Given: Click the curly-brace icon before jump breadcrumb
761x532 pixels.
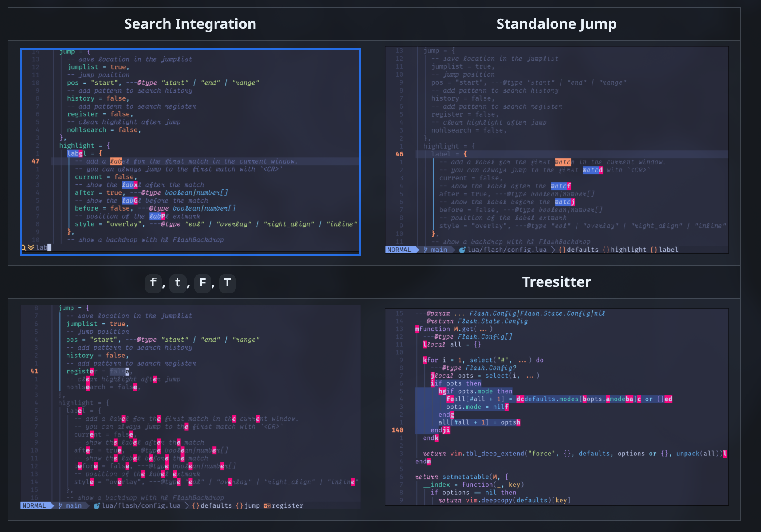Looking at the screenshot, I should tap(239, 505).
